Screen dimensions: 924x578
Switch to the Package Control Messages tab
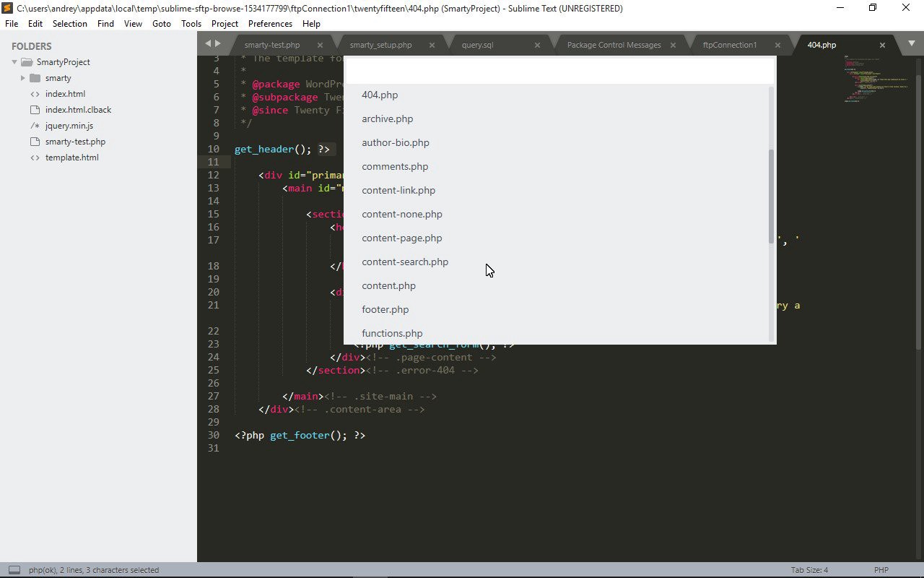pos(614,45)
